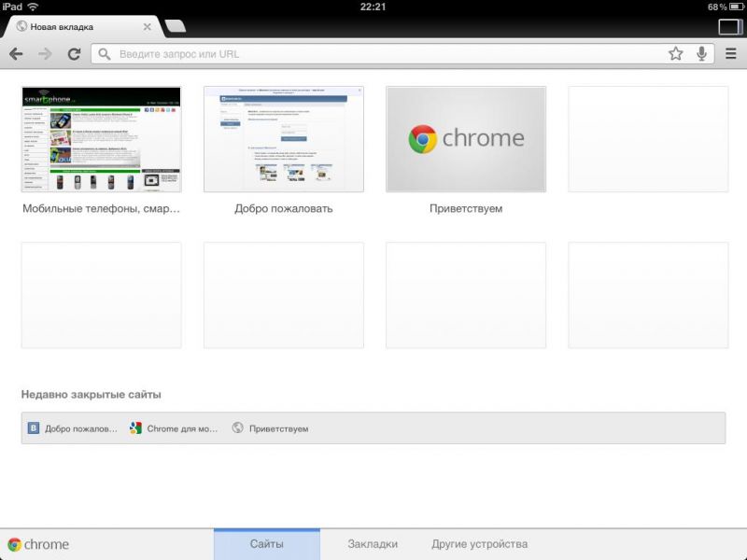Switch to the Закладки tab
The height and width of the screenshot is (560, 747).
click(x=373, y=544)
